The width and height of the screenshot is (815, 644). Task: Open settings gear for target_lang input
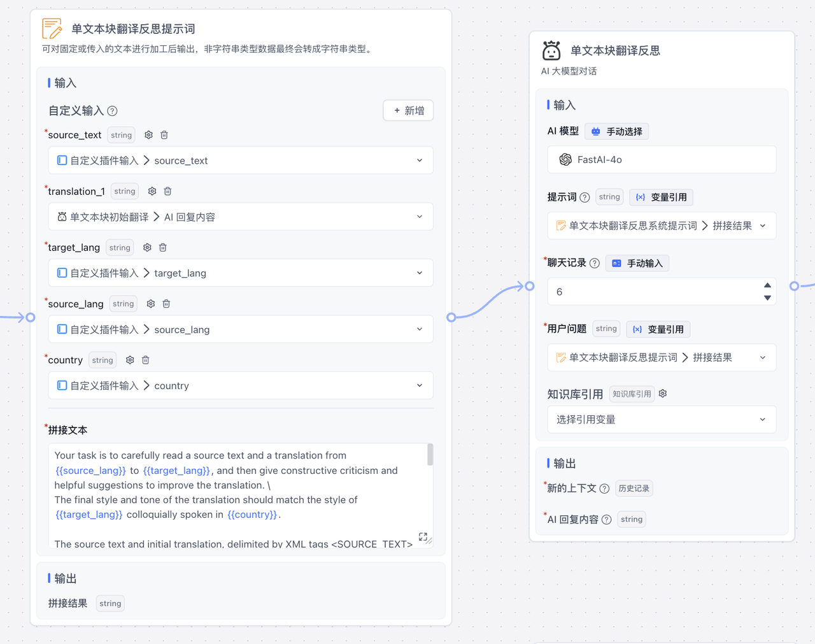click(x=147, y=248)
